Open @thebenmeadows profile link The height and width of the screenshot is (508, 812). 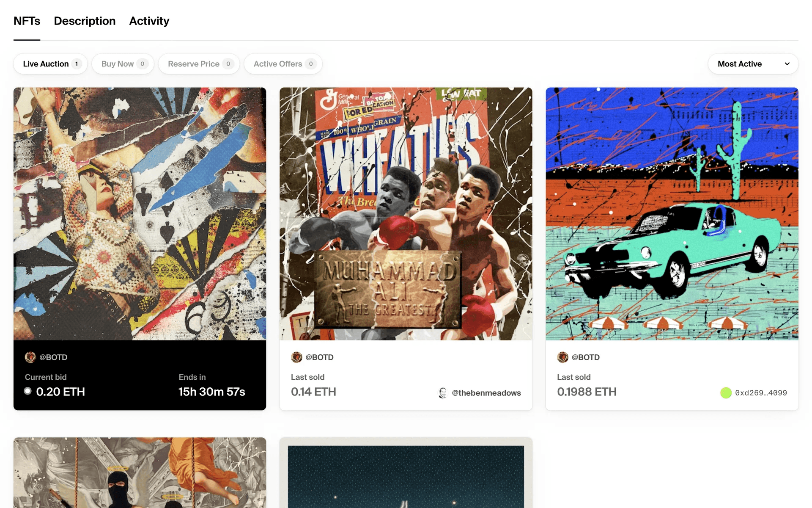486,393
